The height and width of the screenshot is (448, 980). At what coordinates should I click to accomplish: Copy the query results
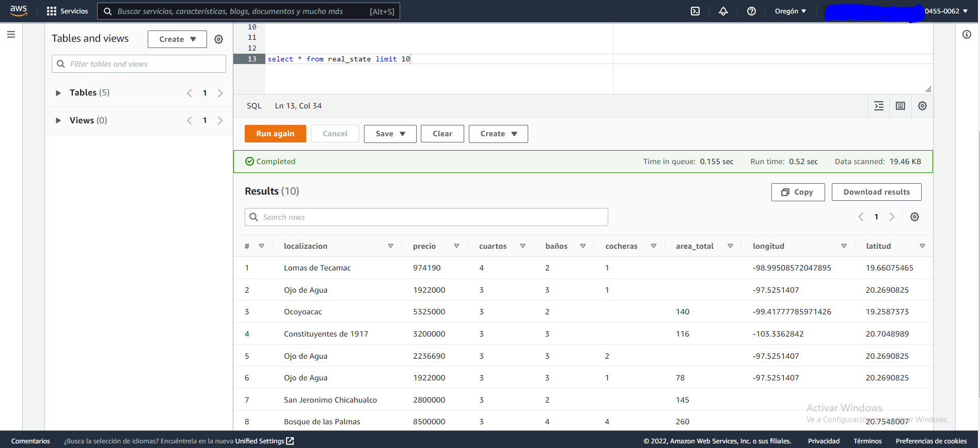(798, 192)
